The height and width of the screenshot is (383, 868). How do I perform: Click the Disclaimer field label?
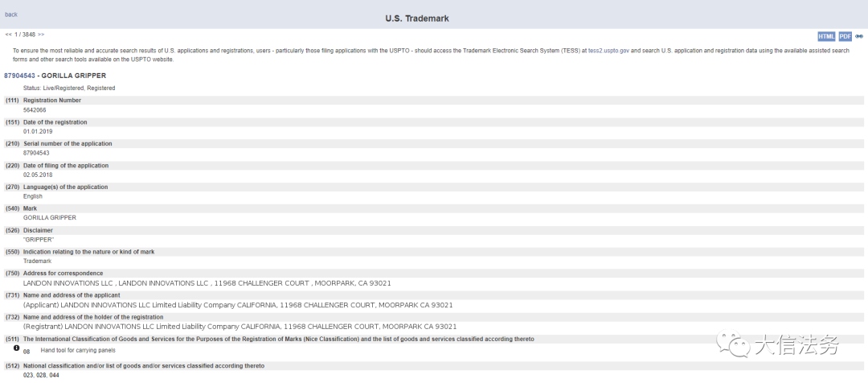(40, 230)
